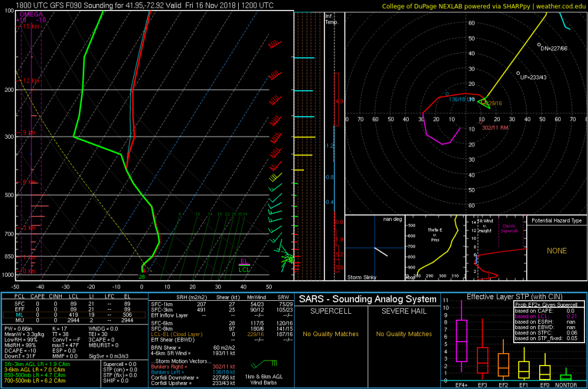Click the DN=227/66 Corfidi marker
The image size is (588, 389).
tap(539, 45)
